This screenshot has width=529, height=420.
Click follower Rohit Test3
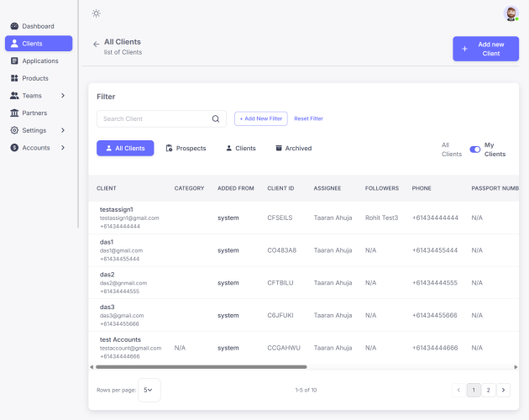click(381, 218)
